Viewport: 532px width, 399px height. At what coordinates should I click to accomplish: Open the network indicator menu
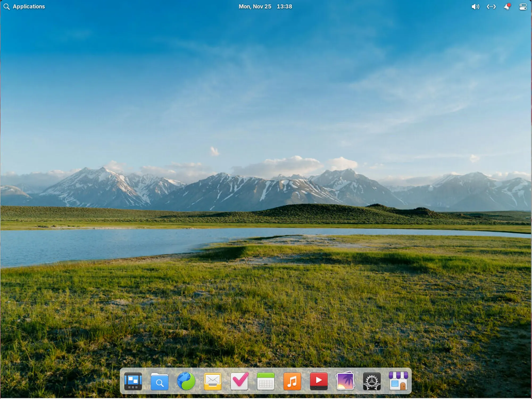[x=491, y=6]
